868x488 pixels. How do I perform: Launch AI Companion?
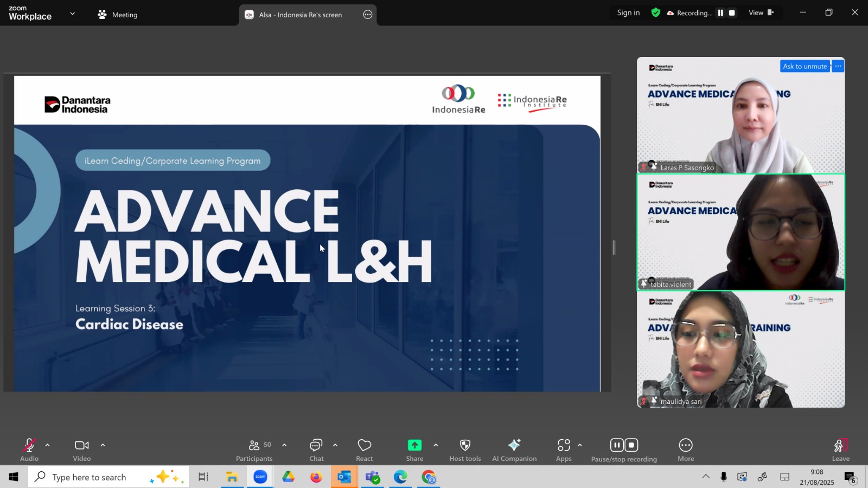(514, 450)
